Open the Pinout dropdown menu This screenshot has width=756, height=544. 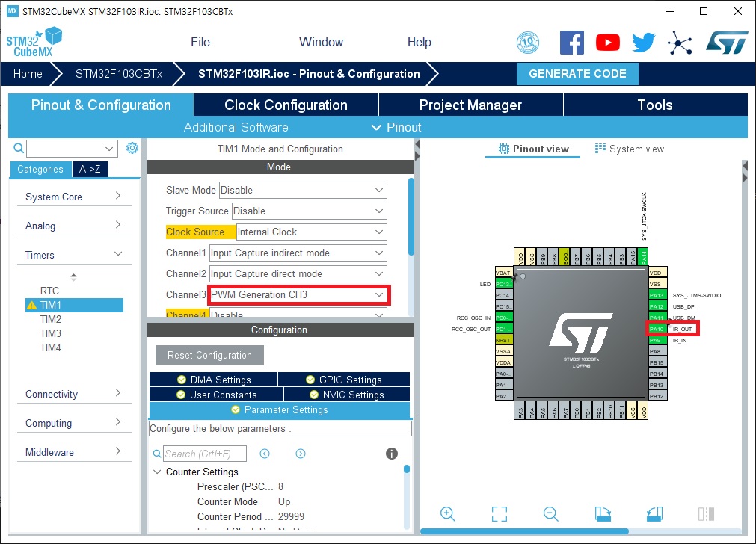[x=396, y=127]
